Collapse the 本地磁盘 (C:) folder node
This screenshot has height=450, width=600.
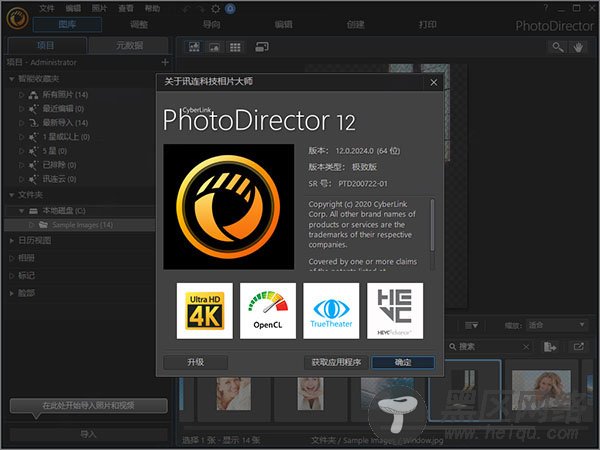(x=21, y=210)
